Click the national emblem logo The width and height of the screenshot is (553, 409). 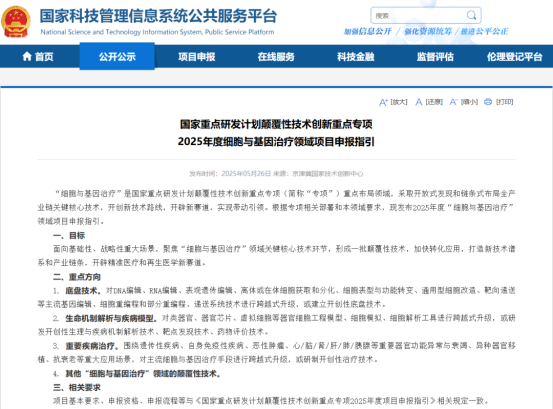click(x=16, y=22)
